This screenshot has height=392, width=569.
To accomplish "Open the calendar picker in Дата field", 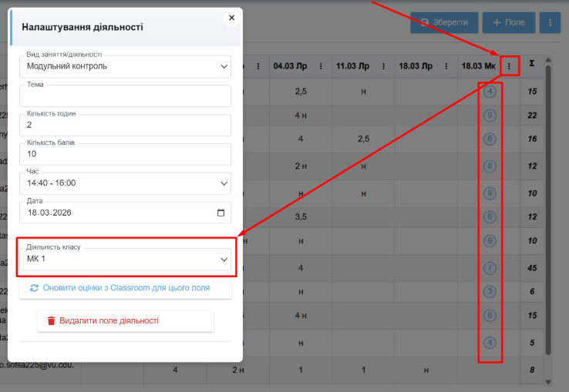I will 221,213.
